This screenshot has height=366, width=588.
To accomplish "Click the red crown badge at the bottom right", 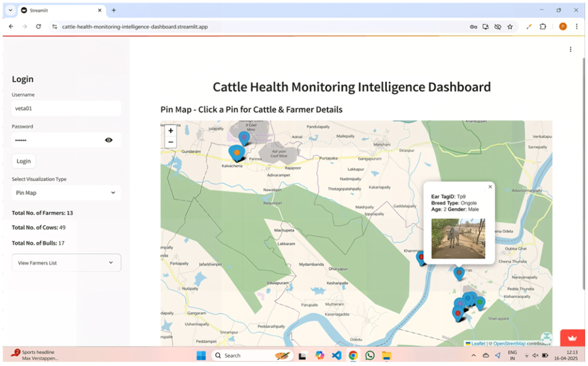I will (x=572, y=338).
